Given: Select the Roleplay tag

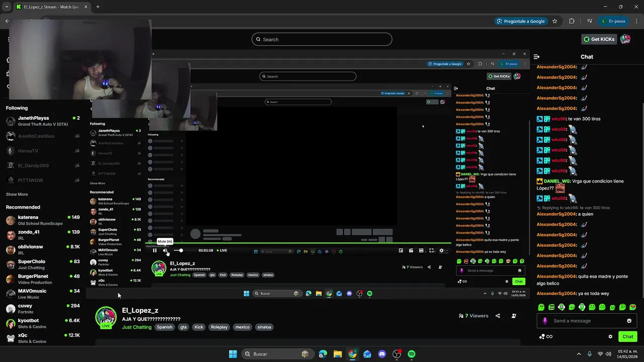Looking at the screenshot, I should coord(219,327).
